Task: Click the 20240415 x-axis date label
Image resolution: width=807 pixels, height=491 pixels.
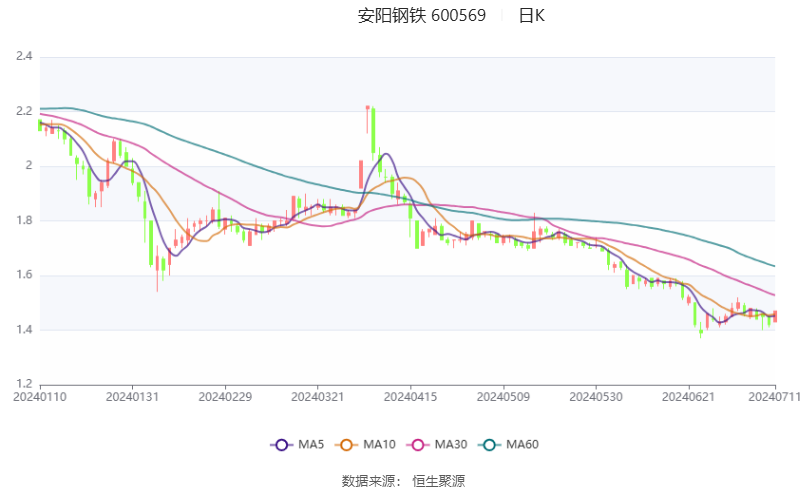Action: coord(410,397)
